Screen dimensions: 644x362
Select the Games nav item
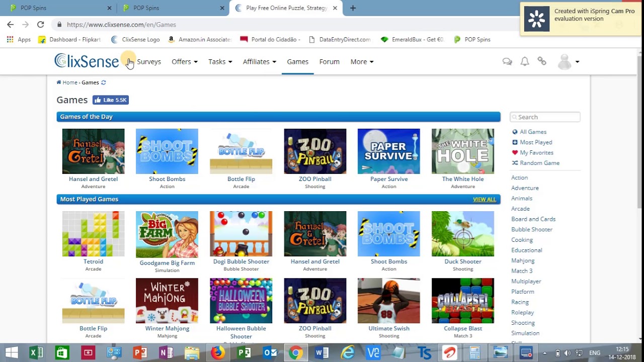click(x=297, y=61)
